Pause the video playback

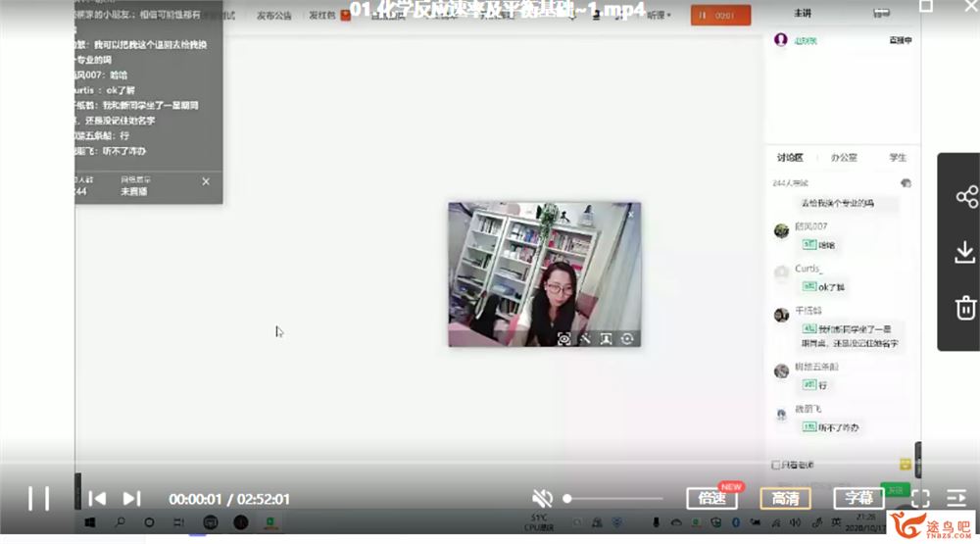tap(39, 498)
